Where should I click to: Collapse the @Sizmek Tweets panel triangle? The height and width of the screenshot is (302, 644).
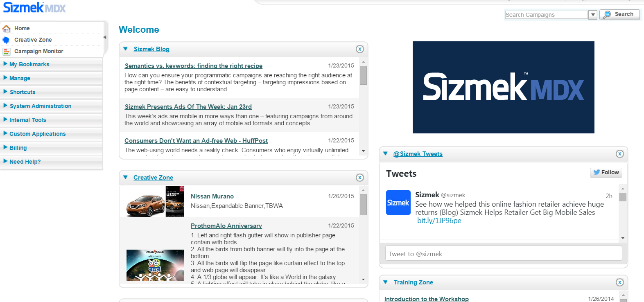[386, 153]
